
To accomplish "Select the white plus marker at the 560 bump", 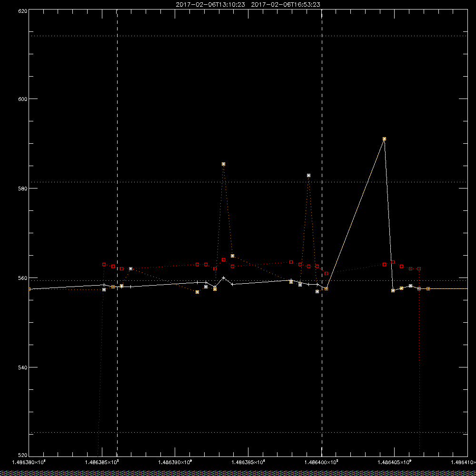I will coord(224,278).
